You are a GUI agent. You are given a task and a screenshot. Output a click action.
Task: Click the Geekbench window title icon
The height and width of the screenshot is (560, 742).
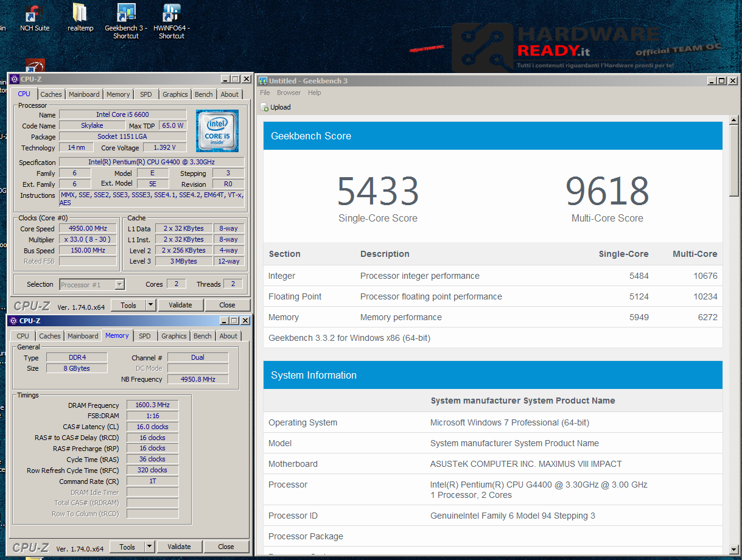(263, 80)
